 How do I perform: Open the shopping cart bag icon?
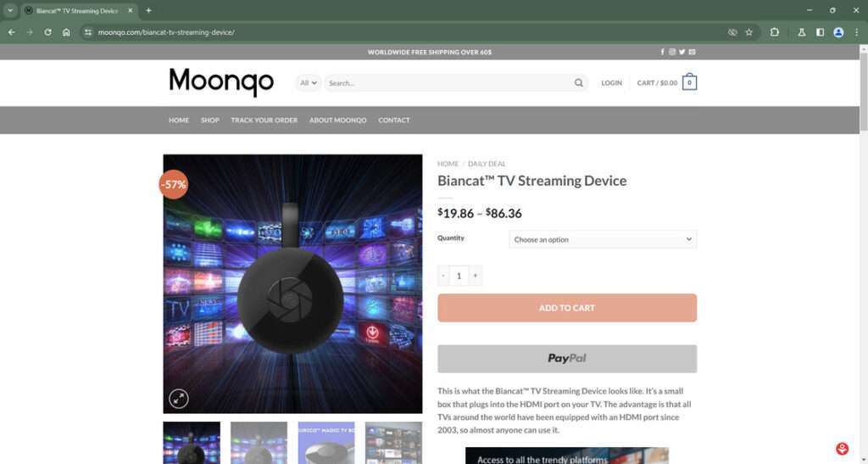[689, 82]
